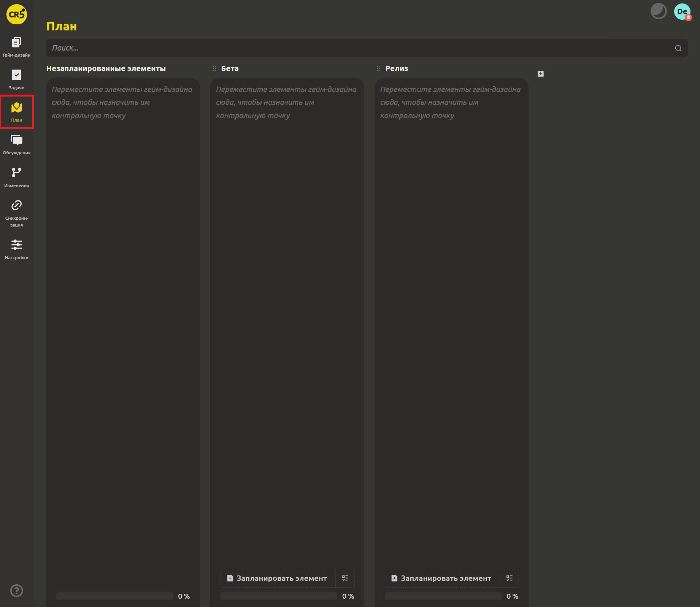The width and height of the screenshot is (700, 607).
Task: Click the Релиз column progress bar
Action: point(443,596)
